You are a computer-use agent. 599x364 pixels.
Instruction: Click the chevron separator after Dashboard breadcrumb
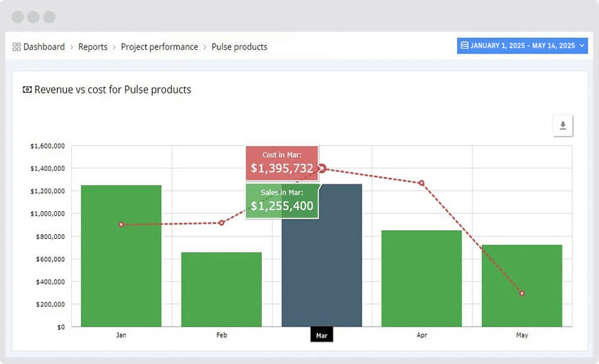(x=71, y=47)
